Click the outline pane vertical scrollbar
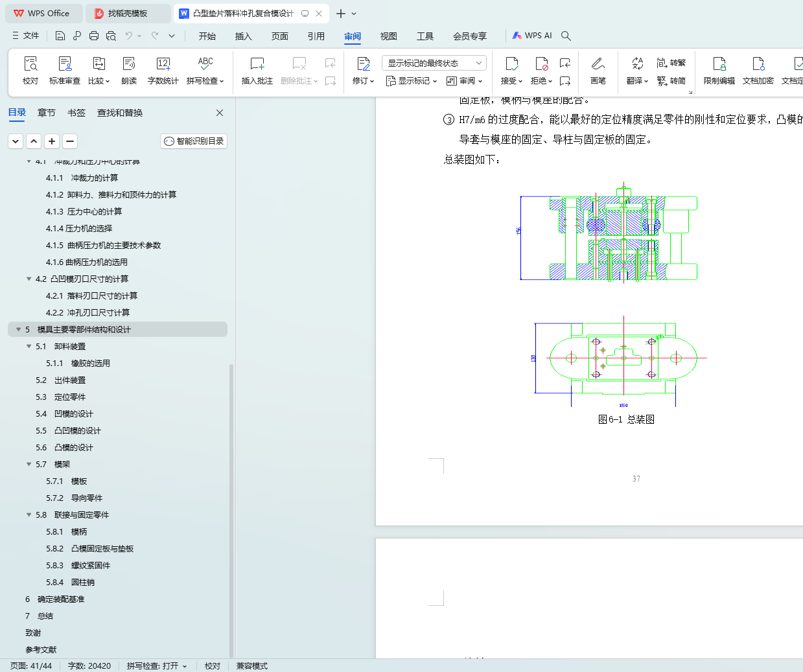This screenshot has height=672, width=803. [x=231, y=511]
